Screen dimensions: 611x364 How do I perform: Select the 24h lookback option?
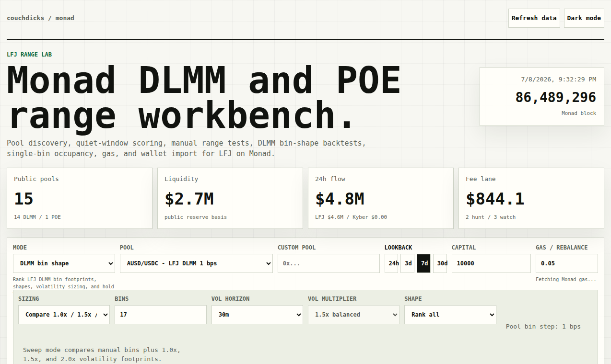[x=391, y=263]
